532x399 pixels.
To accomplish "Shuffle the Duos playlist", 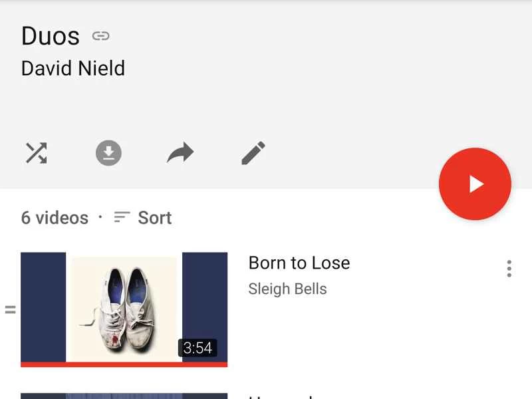I will tap(37, 153).
